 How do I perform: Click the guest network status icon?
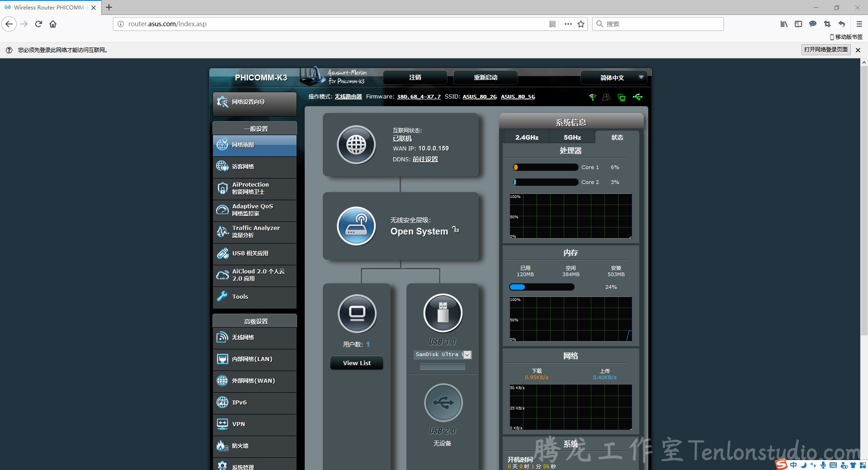(x=606, y=97)
